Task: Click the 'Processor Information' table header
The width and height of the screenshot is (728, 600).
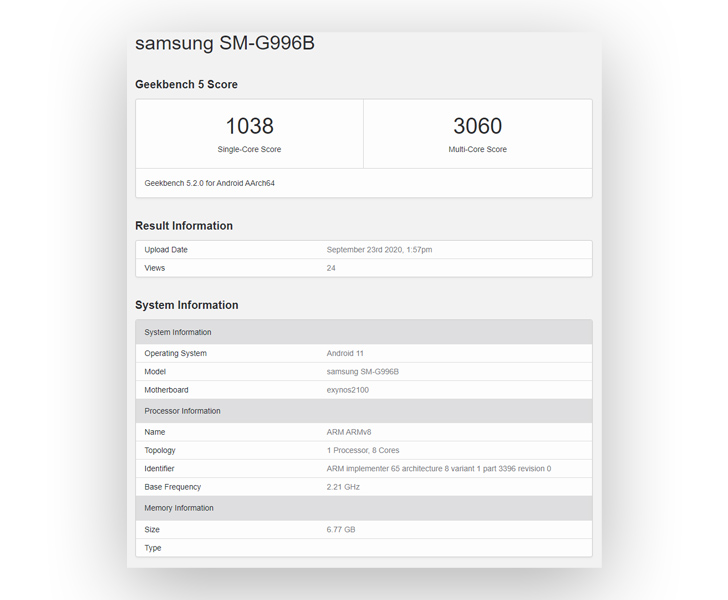Action: click(364, 411)
